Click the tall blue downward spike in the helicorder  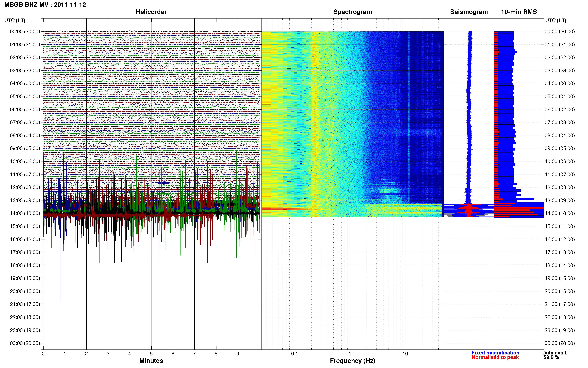coord(60,258)
